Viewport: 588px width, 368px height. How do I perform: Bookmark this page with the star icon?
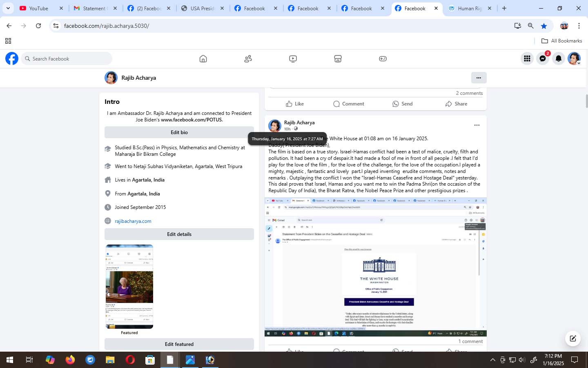click(x=544, y=26)
